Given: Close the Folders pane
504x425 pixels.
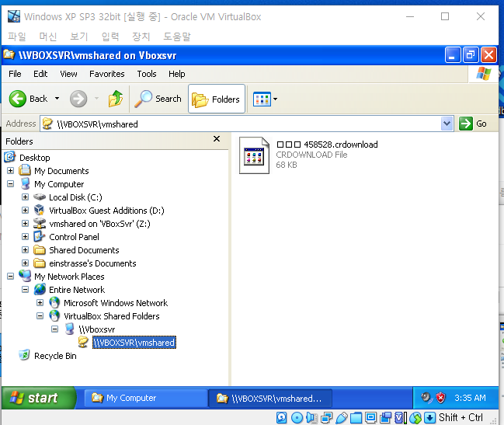Looking at the screenshot, I should coord(217,139).
